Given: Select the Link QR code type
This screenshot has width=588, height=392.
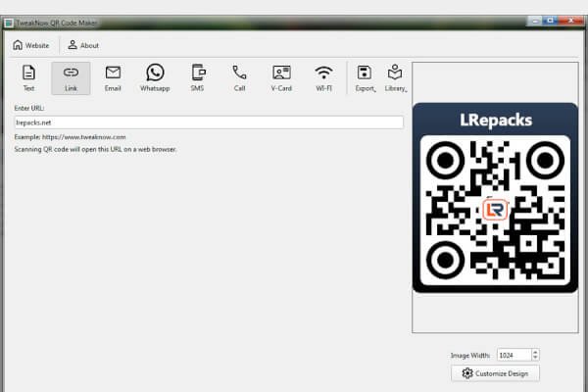Looking at the screenshot, I should 71,78.
